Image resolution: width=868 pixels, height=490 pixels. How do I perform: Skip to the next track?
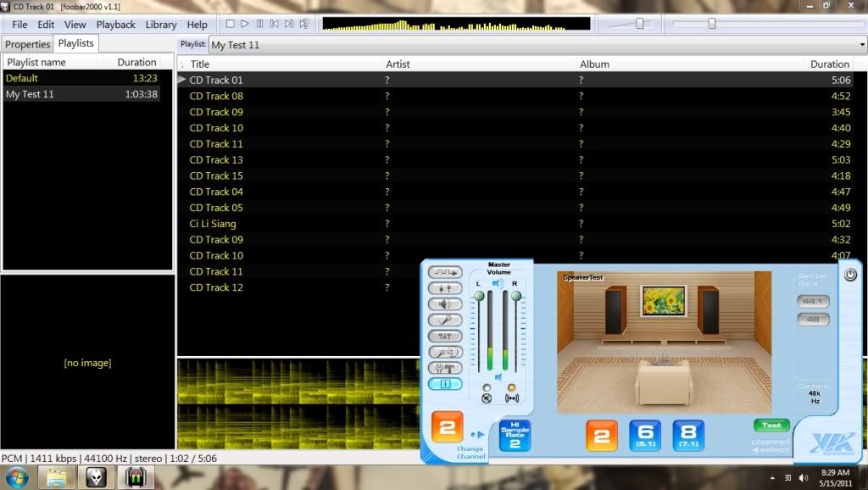(289, 24)
